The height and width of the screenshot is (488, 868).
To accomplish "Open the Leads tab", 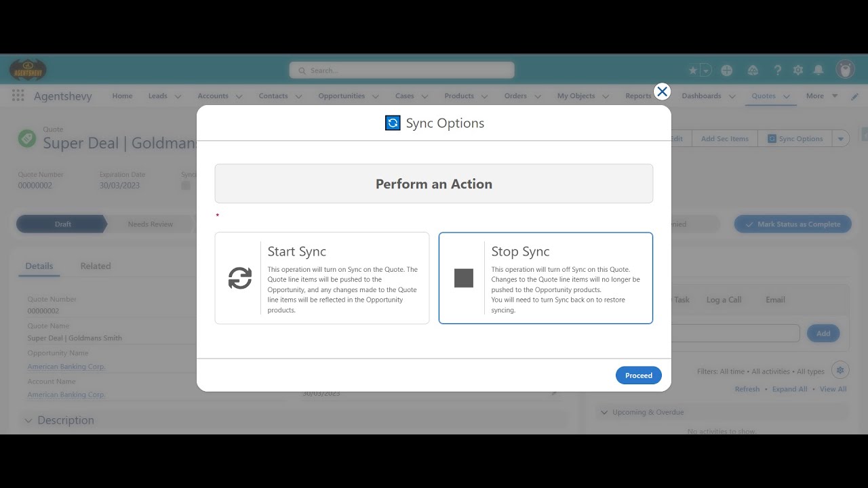I will tap(157, 96).
